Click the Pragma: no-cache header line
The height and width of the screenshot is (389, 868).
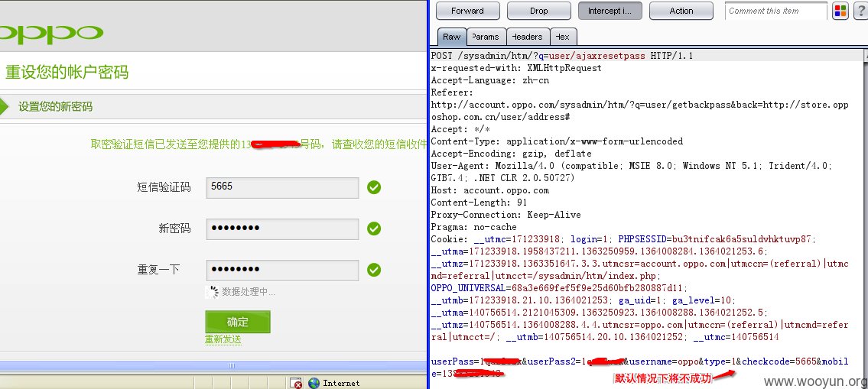[473, 227]
